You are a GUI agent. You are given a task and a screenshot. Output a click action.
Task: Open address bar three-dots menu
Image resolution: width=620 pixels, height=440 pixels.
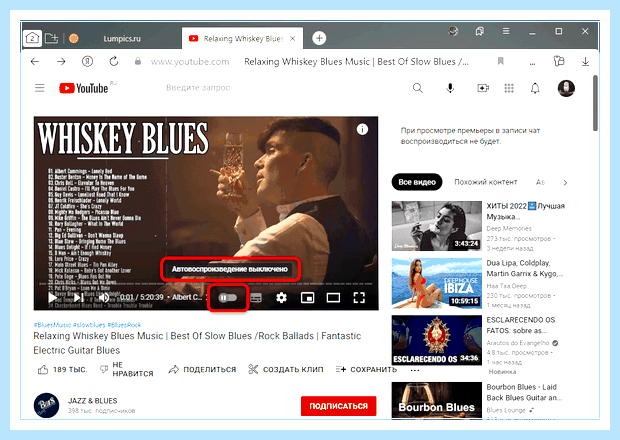click(533, 63)
